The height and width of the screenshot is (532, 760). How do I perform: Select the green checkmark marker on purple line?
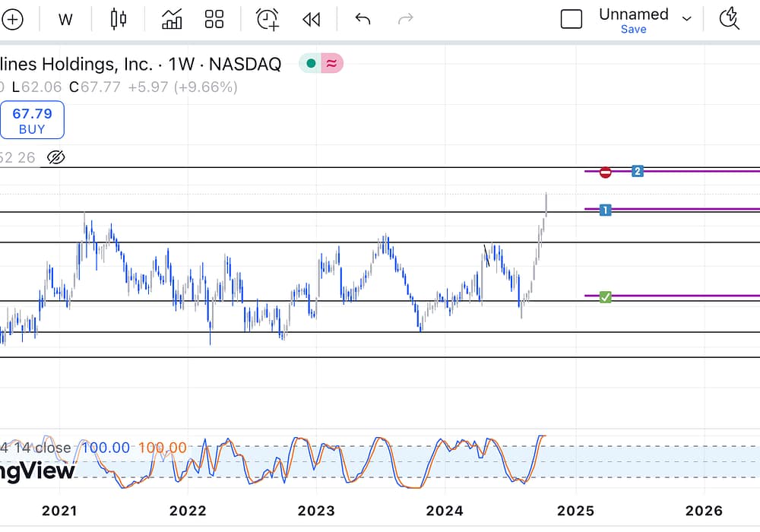[x=605, y=296]
